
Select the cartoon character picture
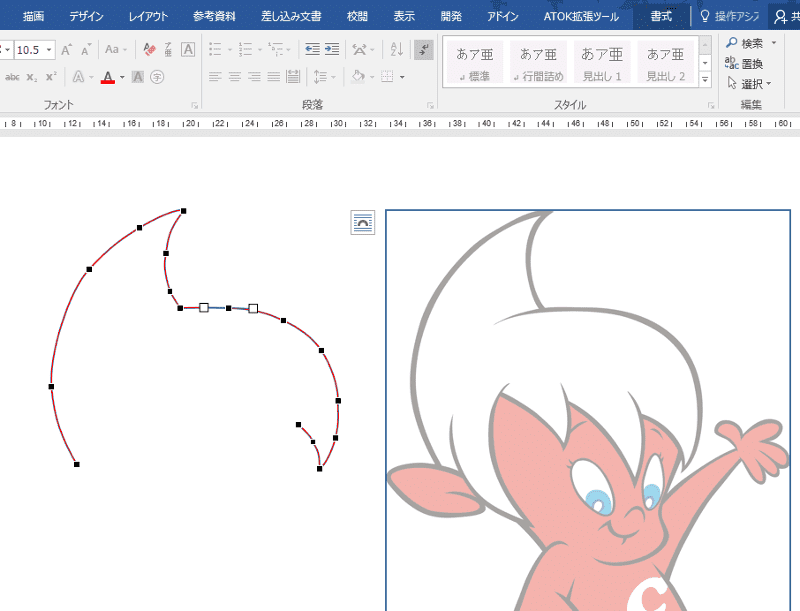(x=588, y=410)
